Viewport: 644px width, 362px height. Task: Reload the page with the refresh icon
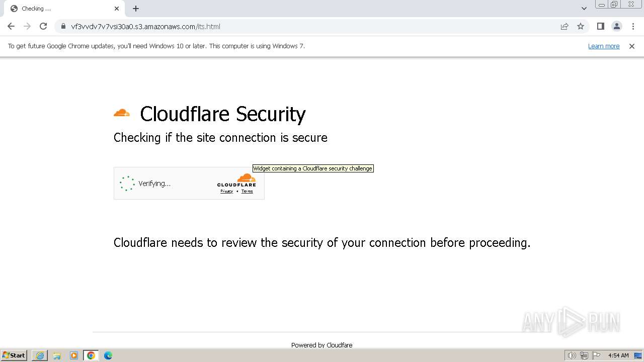(x=43, y=27)
